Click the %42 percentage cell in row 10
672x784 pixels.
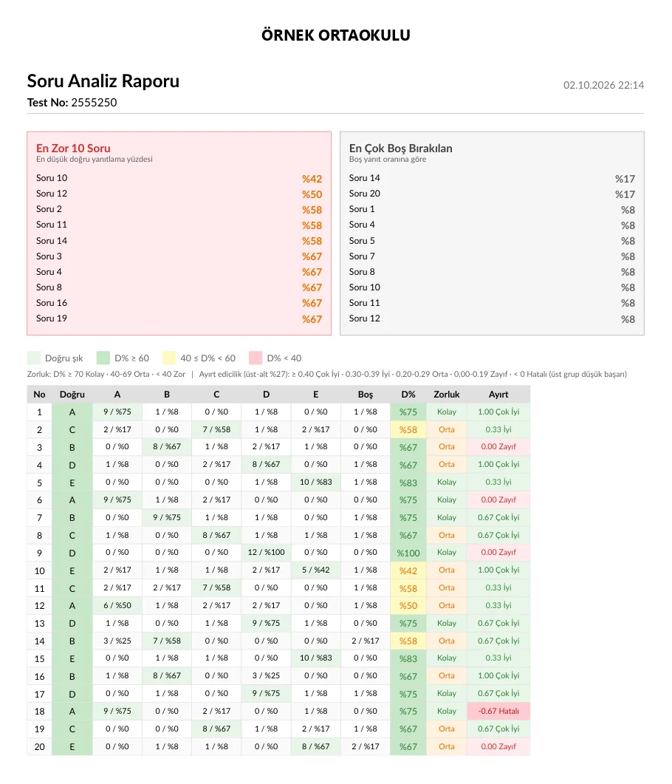tap(408, 570)
